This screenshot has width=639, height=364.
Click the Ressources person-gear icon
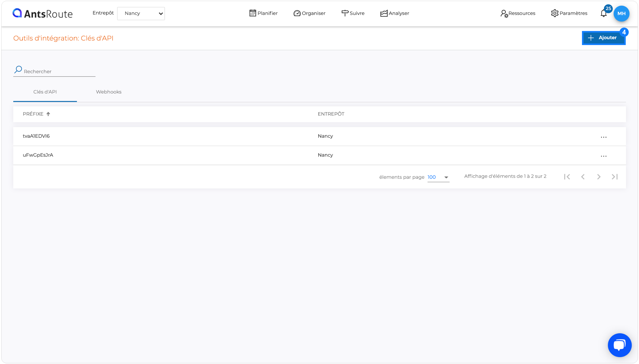(504, 14)
